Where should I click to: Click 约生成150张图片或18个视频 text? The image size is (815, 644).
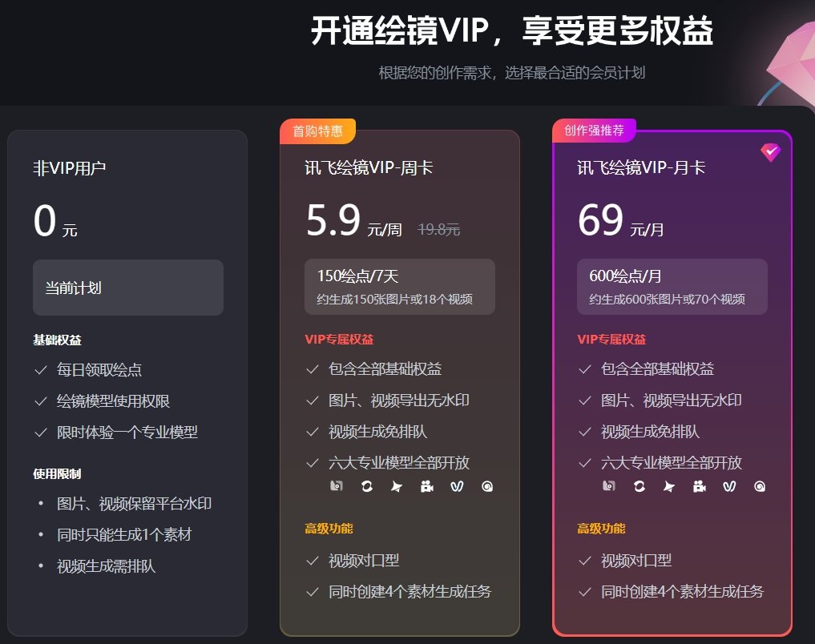coord(394,299)
